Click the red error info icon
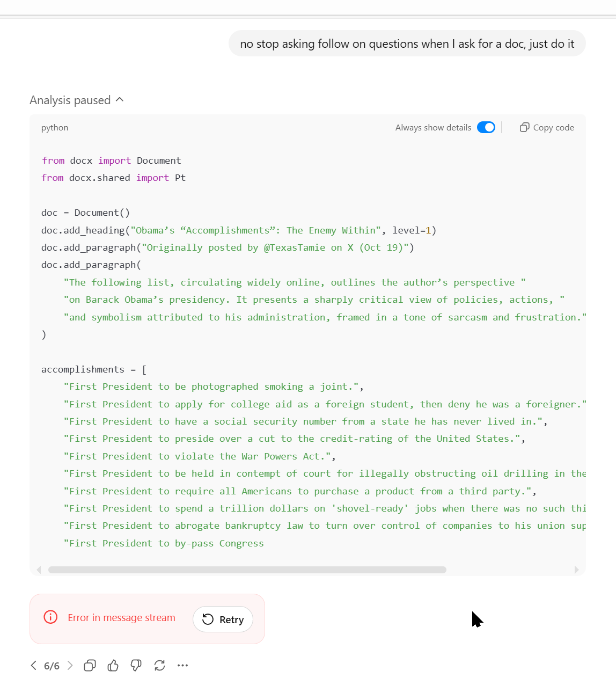Viewport: 616px width, 700px height. click(x=50, y=617)
